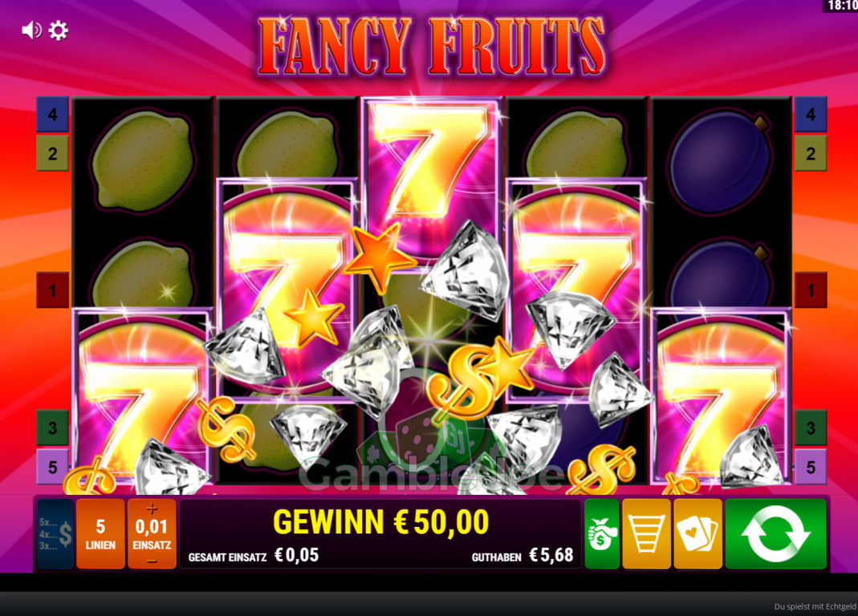Mute the game sound via speaker icon

[31, 30]
